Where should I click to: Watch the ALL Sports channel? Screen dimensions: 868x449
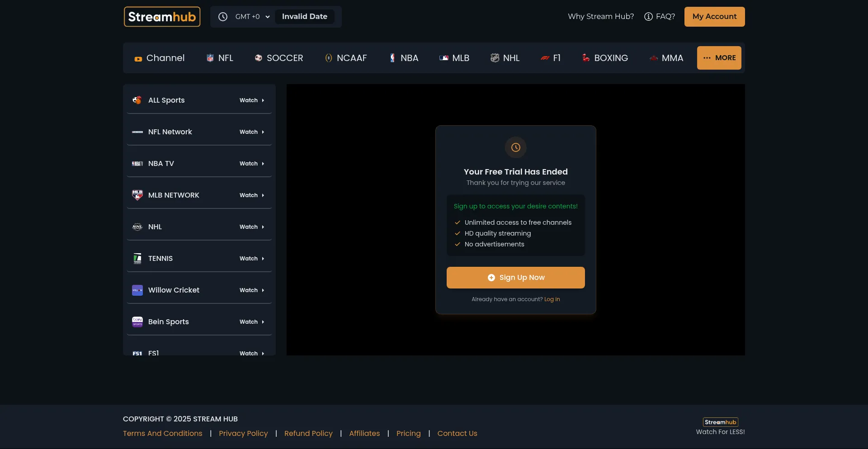coord(252,100)
